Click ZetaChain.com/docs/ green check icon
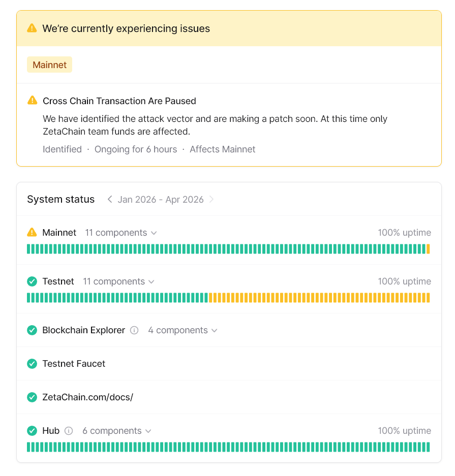This screenshot has height=476, width=455. click(32, 397)
